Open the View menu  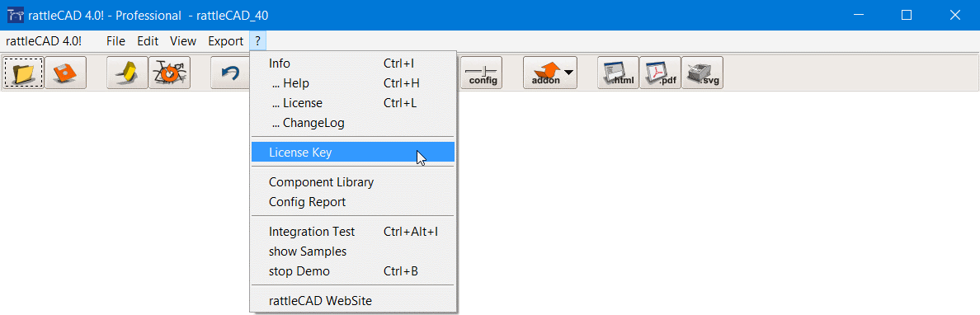183,41
